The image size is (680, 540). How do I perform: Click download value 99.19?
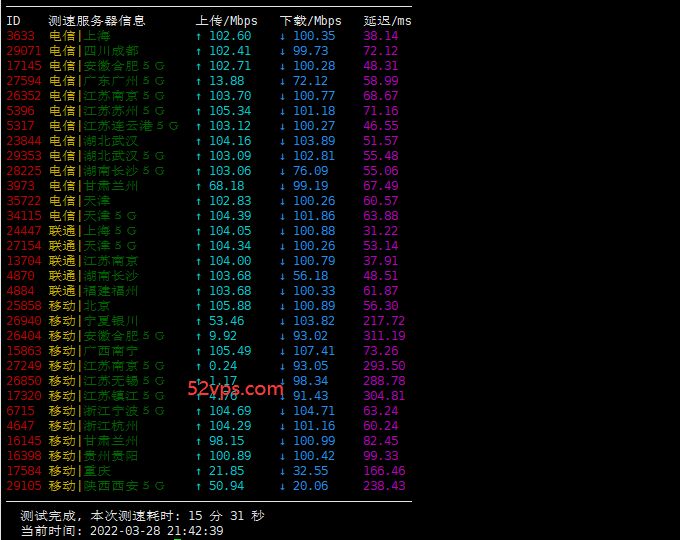tap(311, 186)
